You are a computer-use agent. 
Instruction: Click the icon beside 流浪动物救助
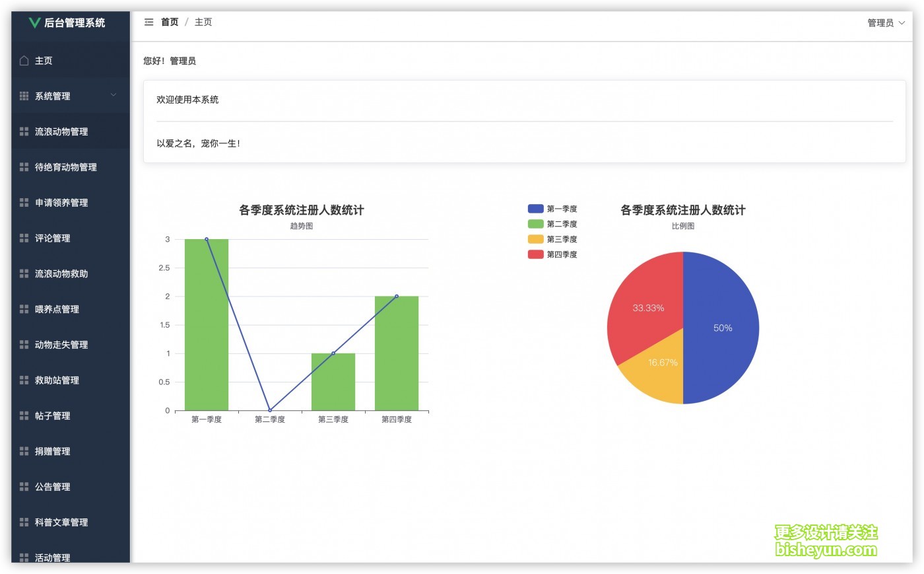click(24, 273)
